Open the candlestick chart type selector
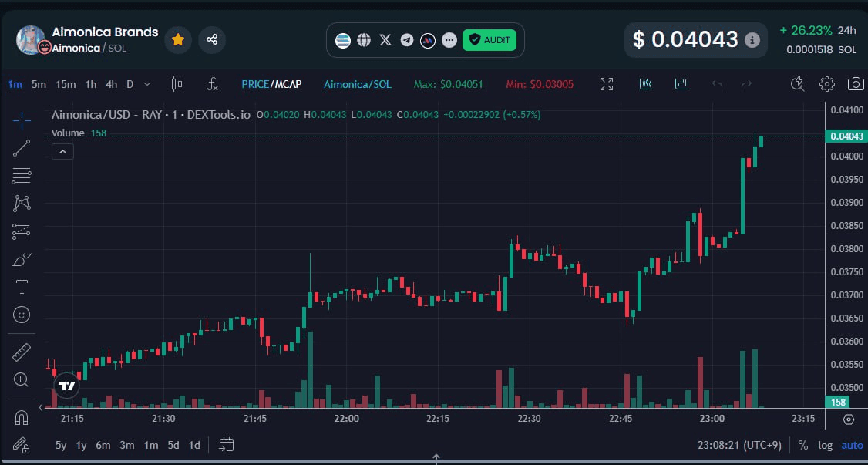868x465 pixels. 177,84
